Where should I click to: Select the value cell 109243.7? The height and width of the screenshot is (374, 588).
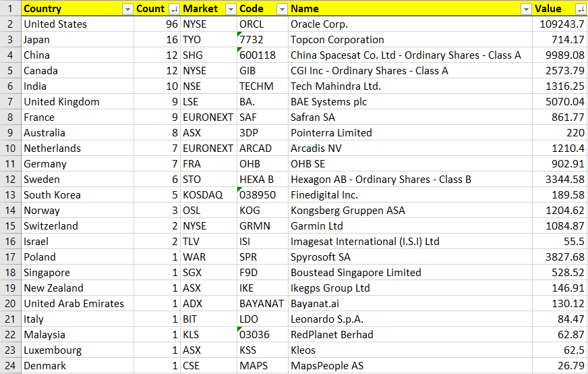click(x=560, y=24)
